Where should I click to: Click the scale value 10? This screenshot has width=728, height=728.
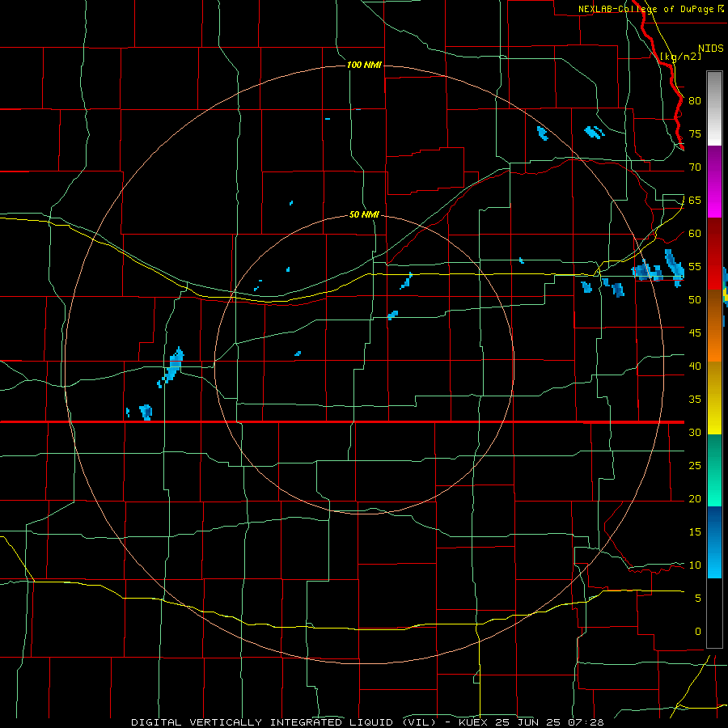click(x=695, y=565)
